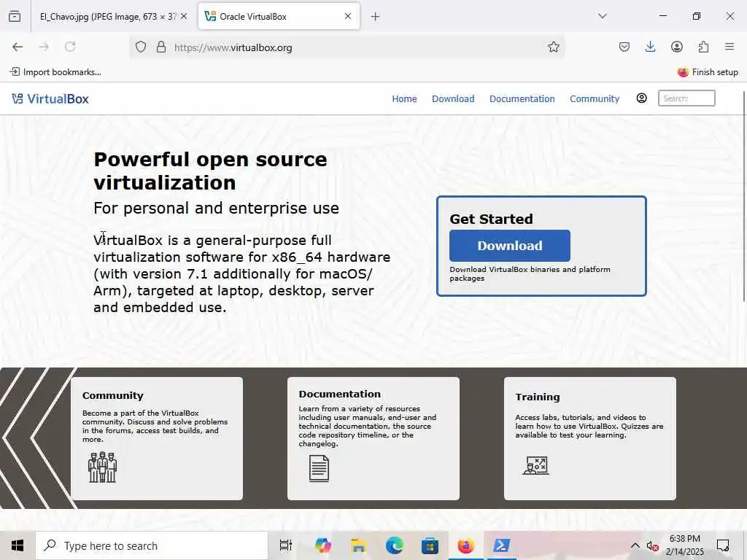Close the Oracle VirtualBox tab
The width and height of the screenshot is (747, 560).
click(x=348, y=16)
